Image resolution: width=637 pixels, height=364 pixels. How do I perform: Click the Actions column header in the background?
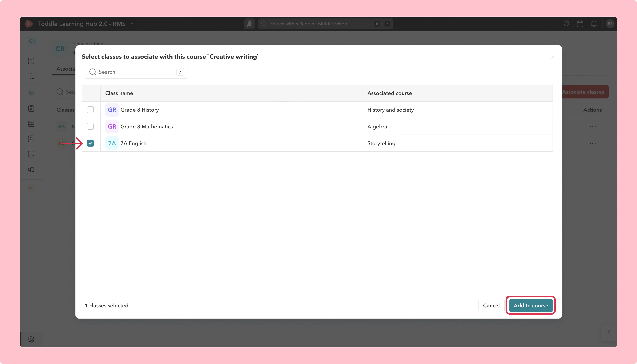pos(593,110)
